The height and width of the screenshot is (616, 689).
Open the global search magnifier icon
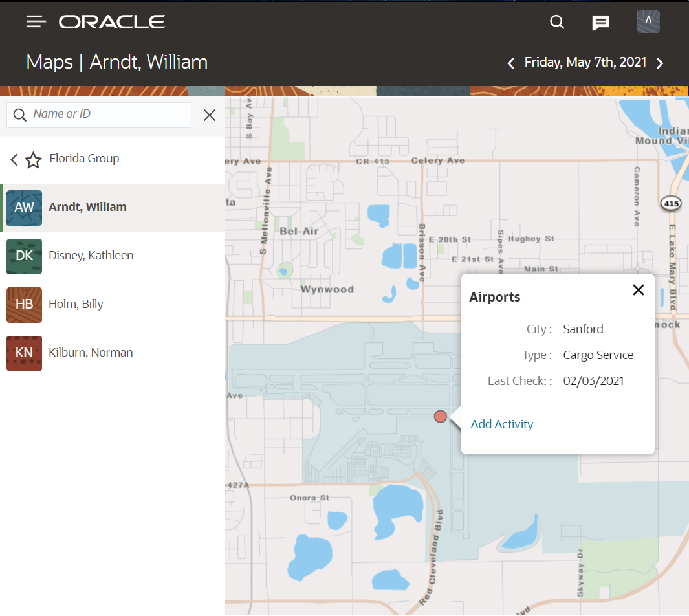pyautogui.click(x=556, y=21)
